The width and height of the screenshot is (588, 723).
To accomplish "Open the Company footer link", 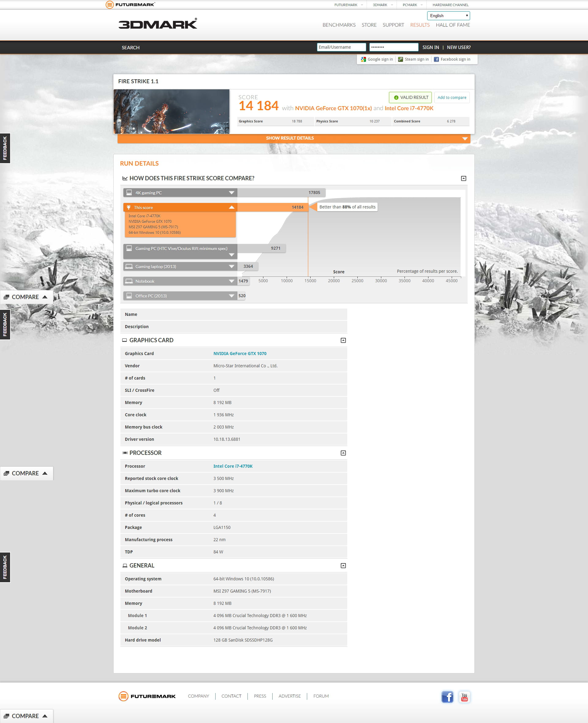I will (198, 696).
